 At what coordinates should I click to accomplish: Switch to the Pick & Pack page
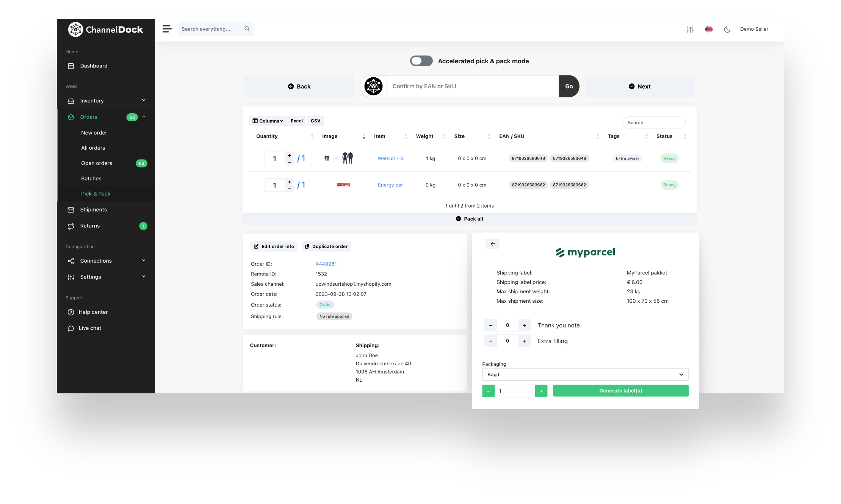(x=96, y=194)
